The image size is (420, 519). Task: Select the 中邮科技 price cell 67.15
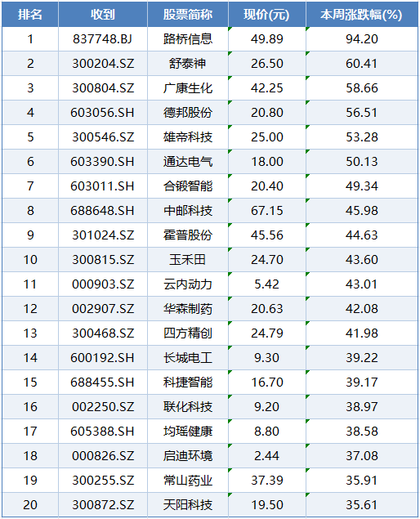point(266,211)
